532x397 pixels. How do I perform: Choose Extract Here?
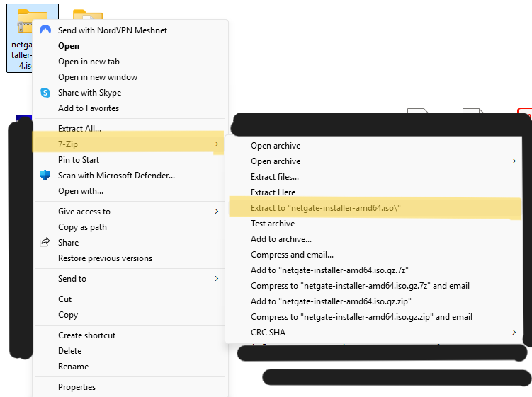375,192
